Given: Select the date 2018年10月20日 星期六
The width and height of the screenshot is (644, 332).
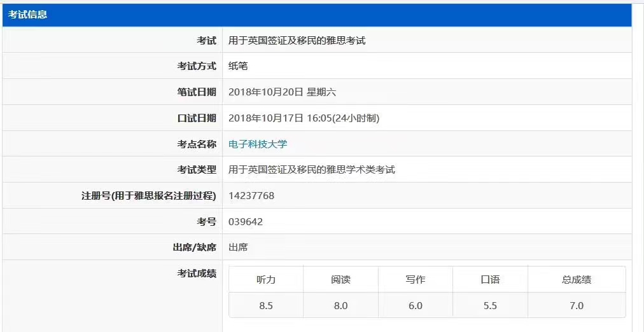Looking at the screenshot, I should click(x=282, y=92).
